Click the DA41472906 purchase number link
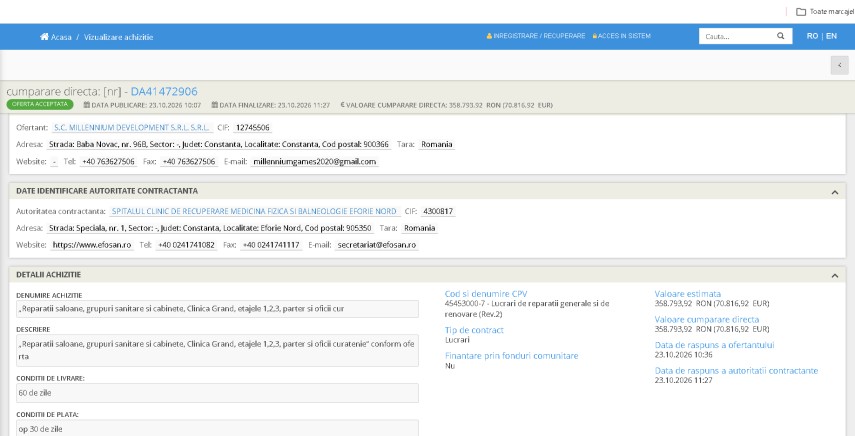Viewport: 855px width, 436px height. (x=164, y=91)
